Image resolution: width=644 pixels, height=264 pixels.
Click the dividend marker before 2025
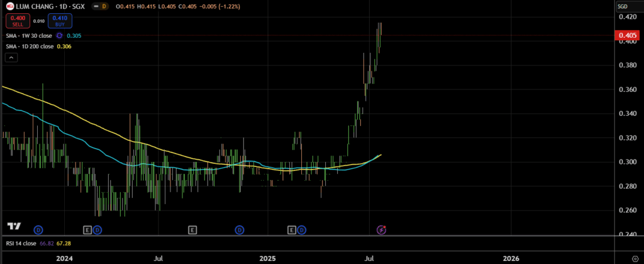[x=240, y=229]
